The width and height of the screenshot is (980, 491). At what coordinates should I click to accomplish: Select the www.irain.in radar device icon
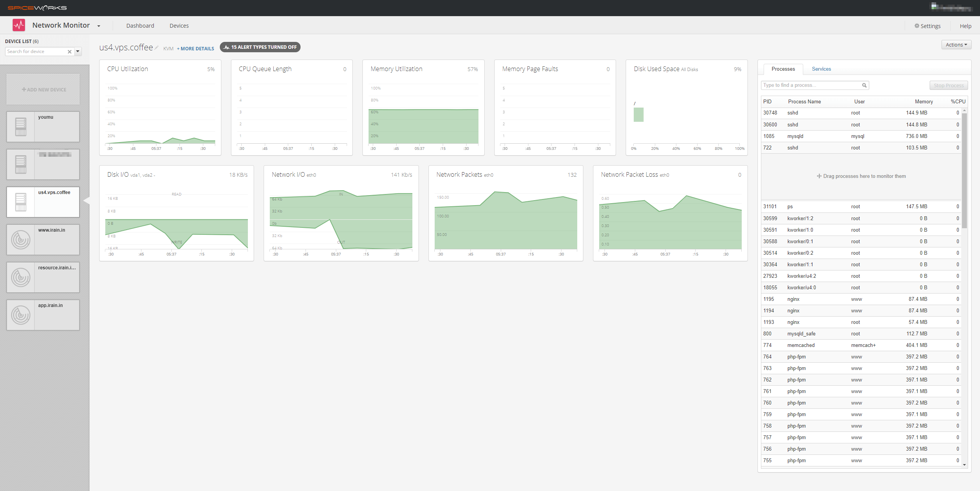point(21,240)
